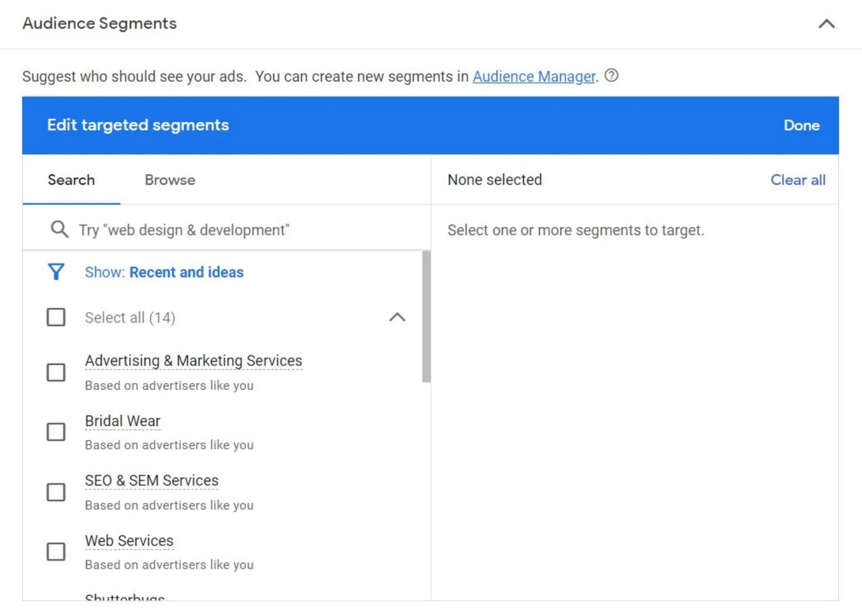
Task: Click the filter funnel icon
Action: coord(56,272)
